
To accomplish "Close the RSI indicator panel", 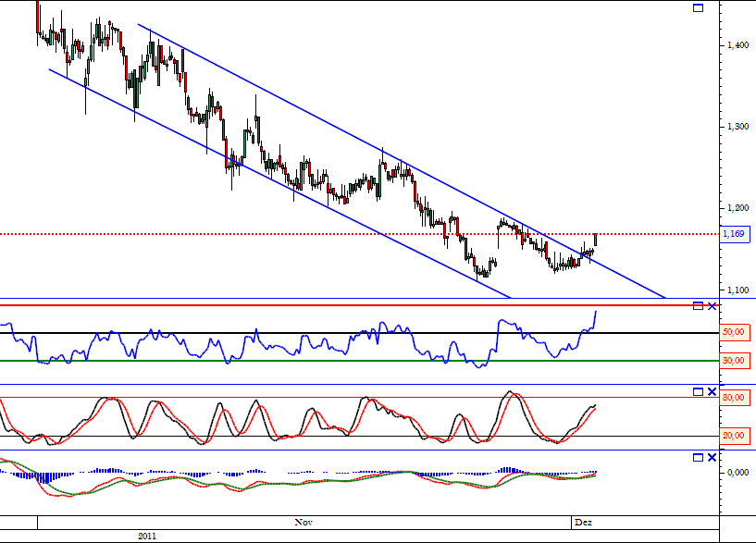I will [x=712, y=306].
